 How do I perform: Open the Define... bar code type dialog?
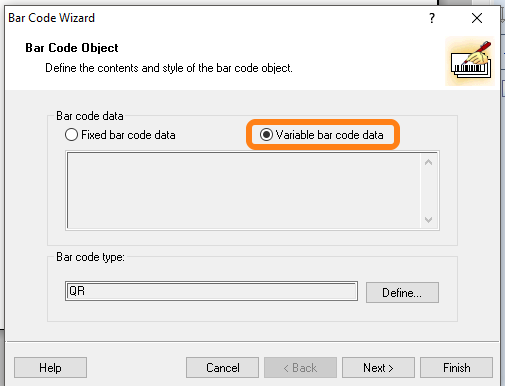pos(402,293)
